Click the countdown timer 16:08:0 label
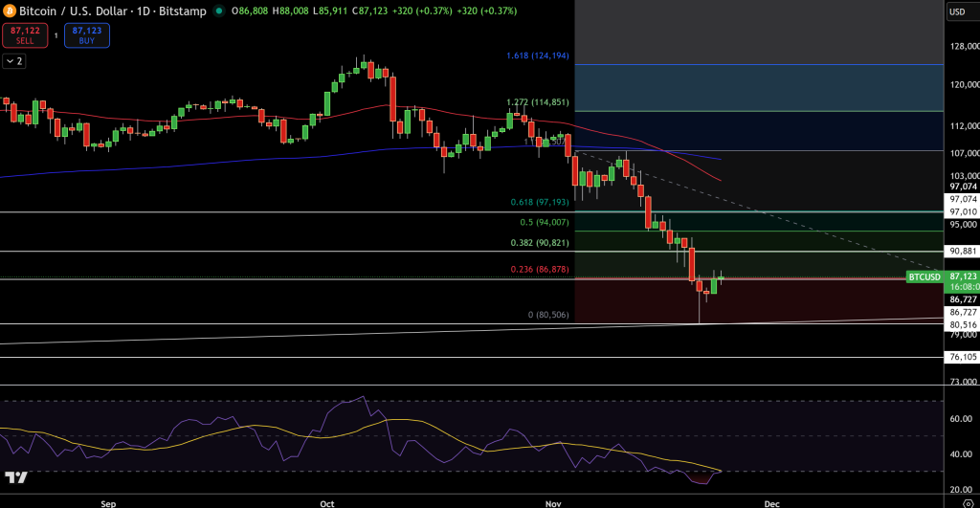Viewport: 980px width, 508px height. (964, 287)
